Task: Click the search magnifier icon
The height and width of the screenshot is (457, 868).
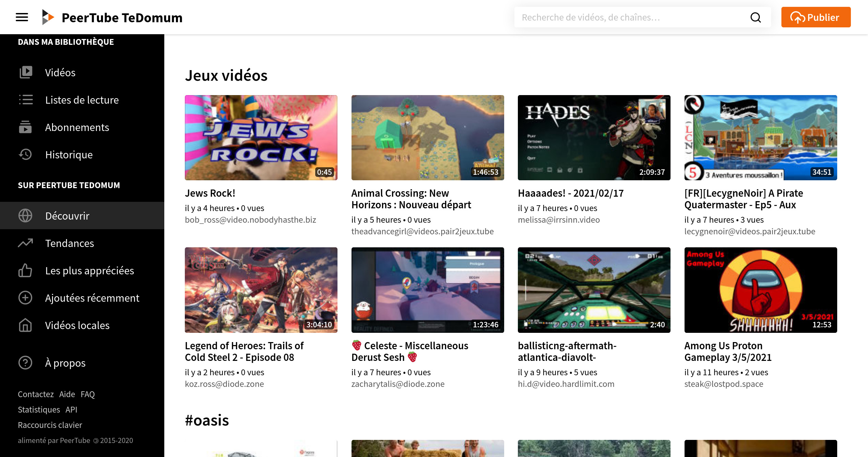Action: pyautogui.click(x=755, y=17)
